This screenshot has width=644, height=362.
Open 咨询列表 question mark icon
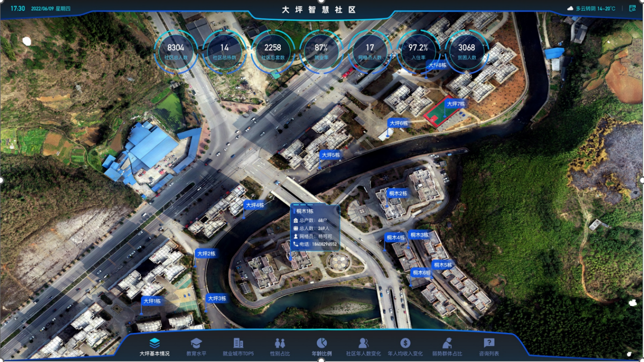[488, 343]
